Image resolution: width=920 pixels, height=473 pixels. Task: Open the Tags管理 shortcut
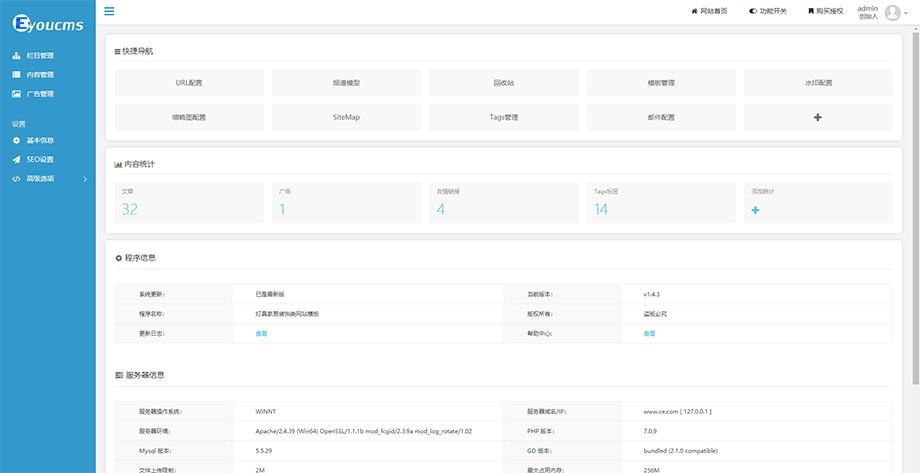point(503,117)
